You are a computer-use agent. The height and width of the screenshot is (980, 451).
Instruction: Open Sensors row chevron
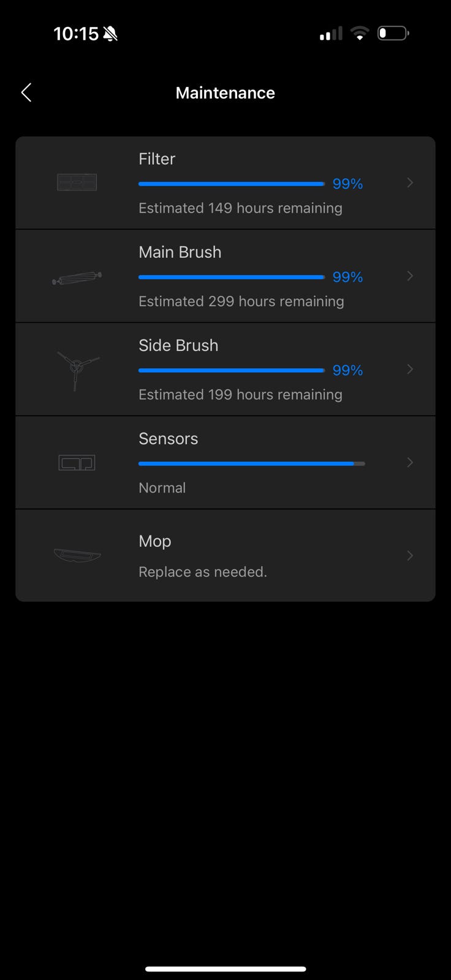point(410,462)
